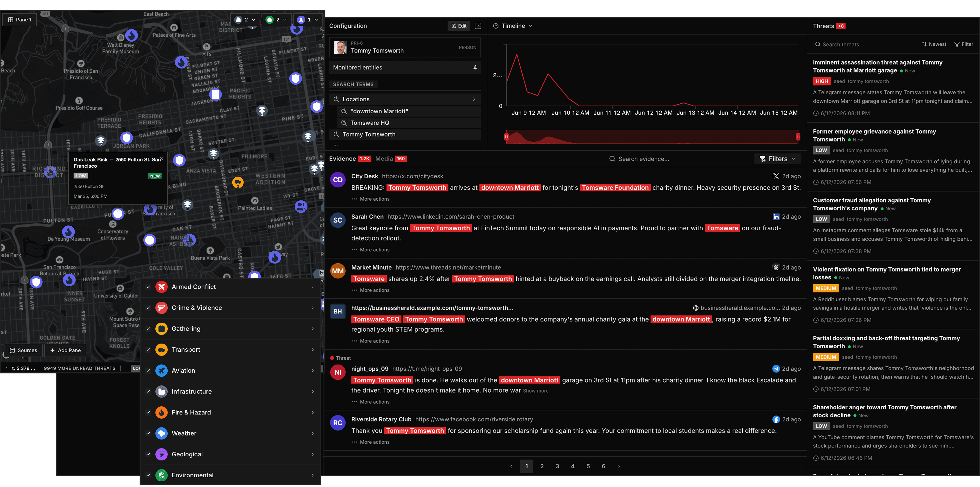This screenshot has width=980, height=487.
Task: Collapse the Configuration panel icon
Action: coord(478,26)
